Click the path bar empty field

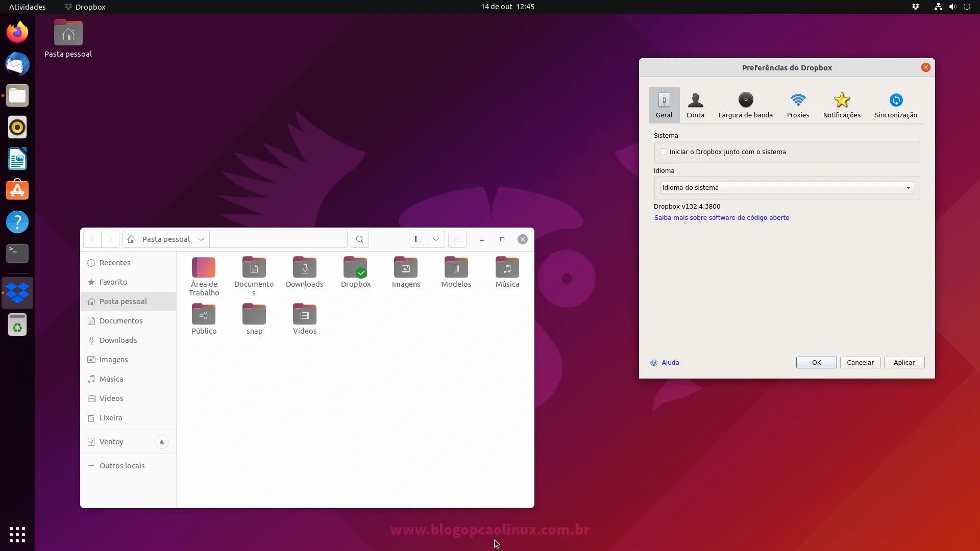click(278, 239)
